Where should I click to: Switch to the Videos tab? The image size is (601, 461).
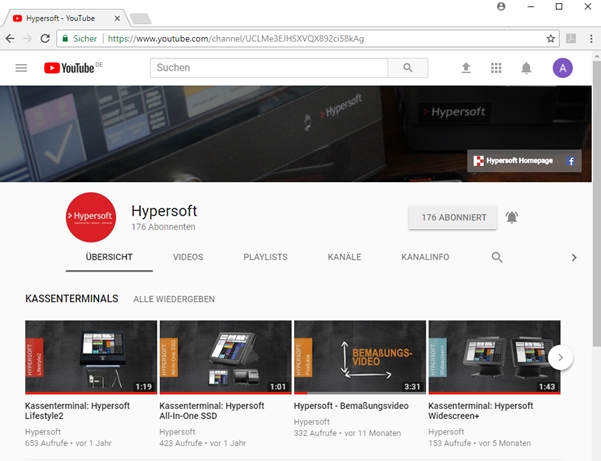188,257
